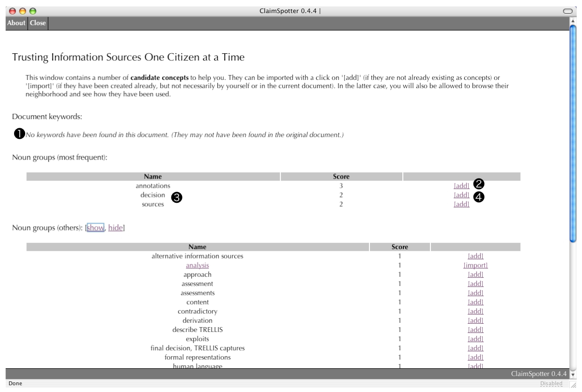582x392 pixels.
Task: Hide the other noun groups list
Action: point(115,228)
